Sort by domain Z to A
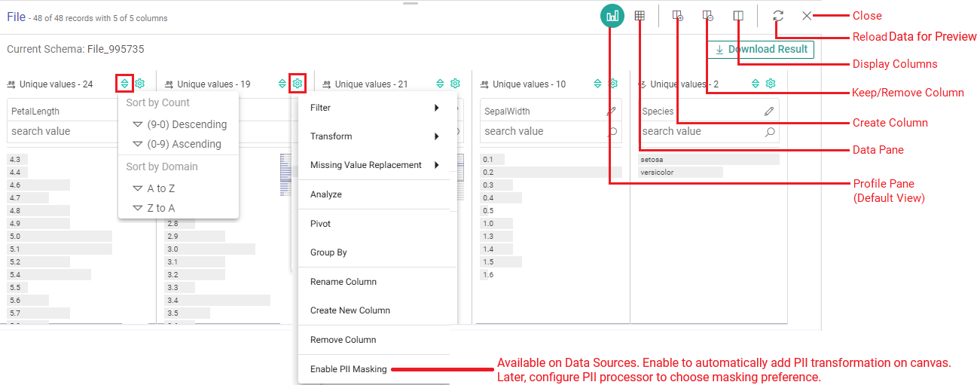The width and height of the screenshot is (980, 385). (161, 208)
